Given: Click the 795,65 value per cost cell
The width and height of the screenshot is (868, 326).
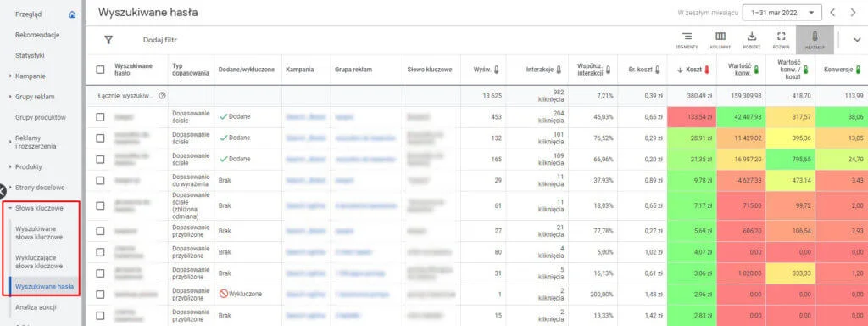Looking at the screenshot, I should pos(791,159).
